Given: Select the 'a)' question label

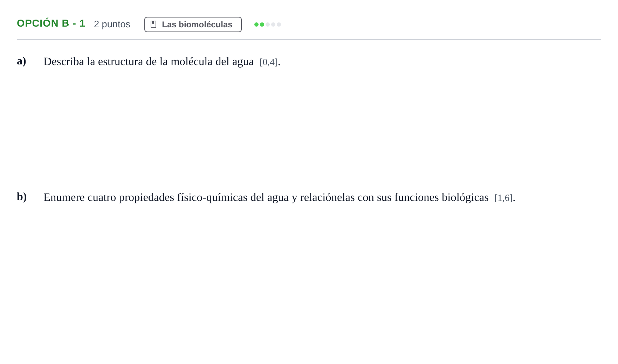Looking at the screenshot, I should pos(21,61).
